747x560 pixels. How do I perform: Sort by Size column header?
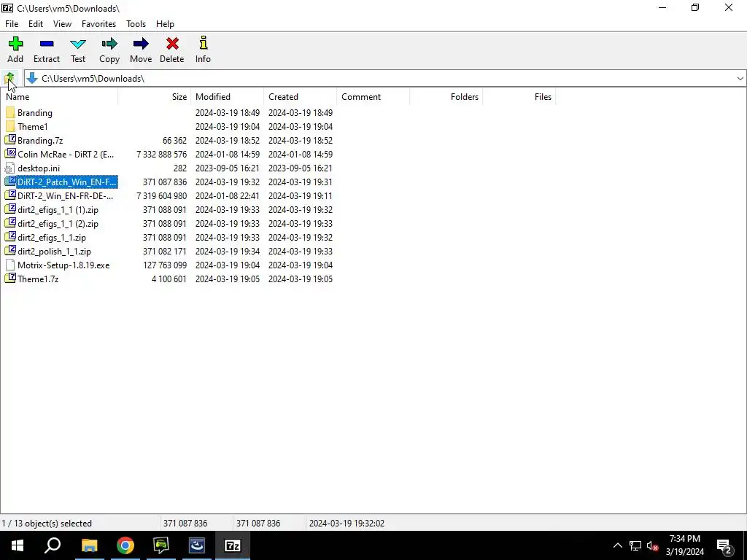tap(155, 97)
